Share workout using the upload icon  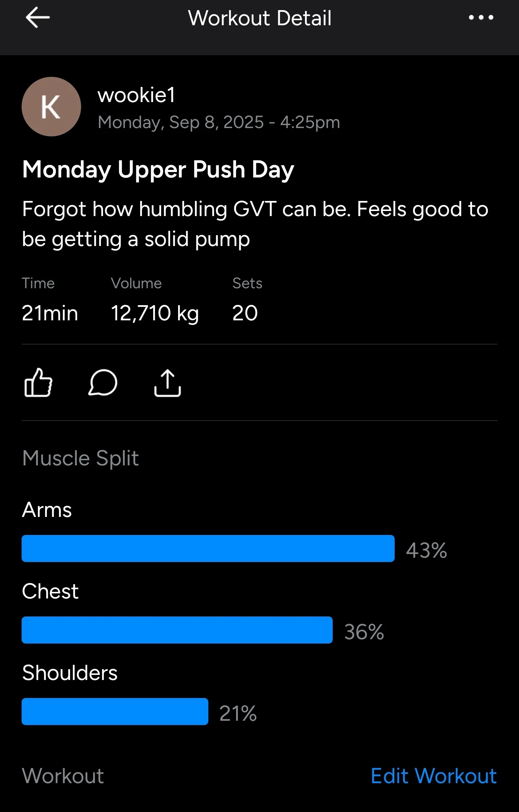pyautogui.click(x=167, y=383)
